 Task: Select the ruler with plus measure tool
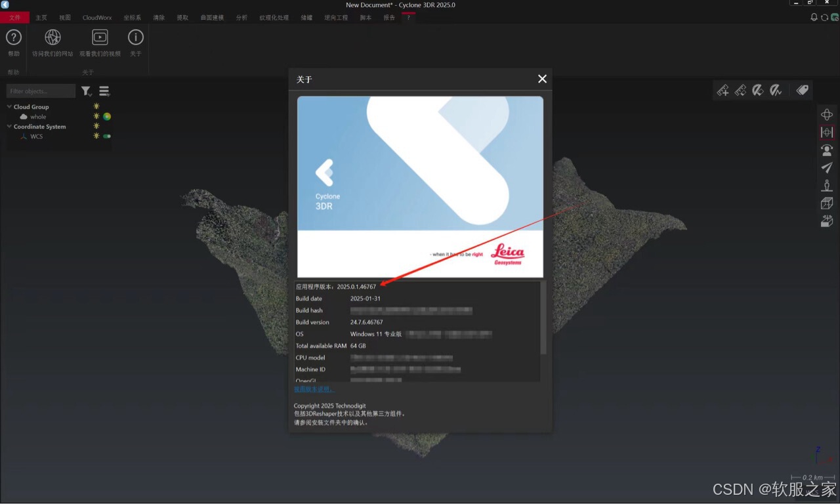pyautogui.click(x=723, y=91)
